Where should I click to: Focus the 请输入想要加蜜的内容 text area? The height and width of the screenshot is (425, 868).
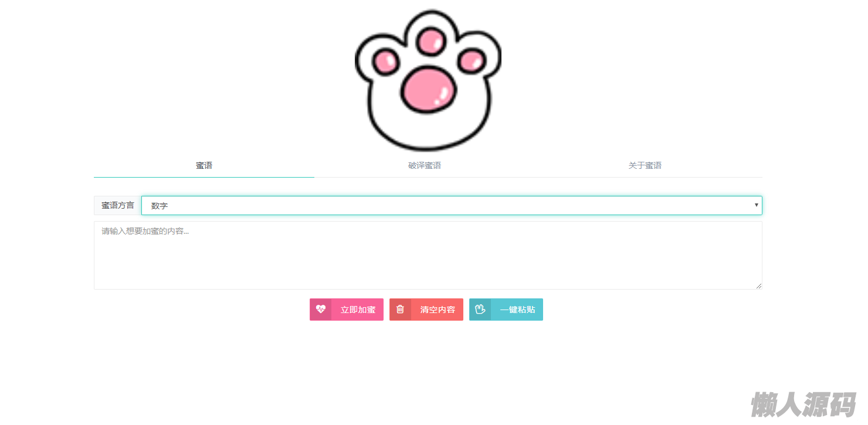428,255
